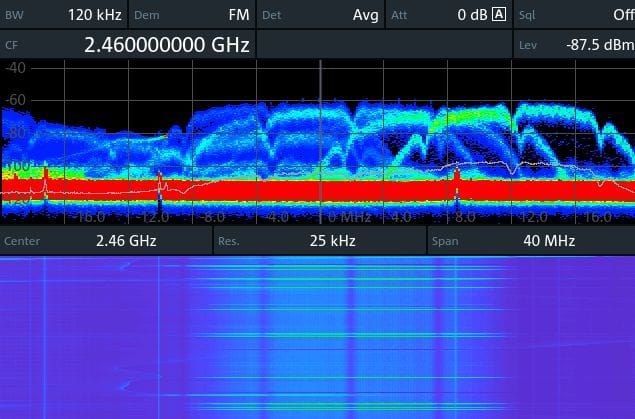Click the -4.0 MHz axis label
Screen dimensions: 635x419
click(275, 218)
